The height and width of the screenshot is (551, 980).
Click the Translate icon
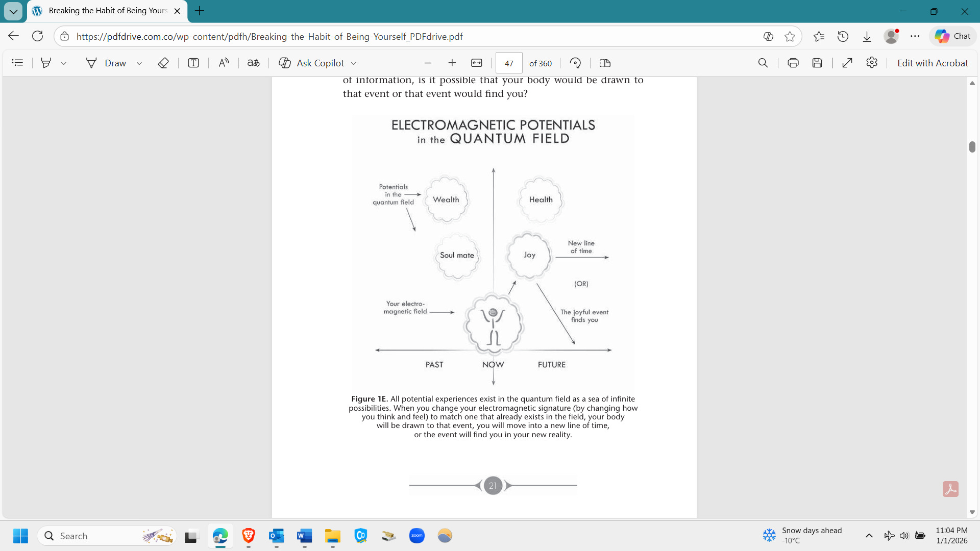click(x=253, y=63)
